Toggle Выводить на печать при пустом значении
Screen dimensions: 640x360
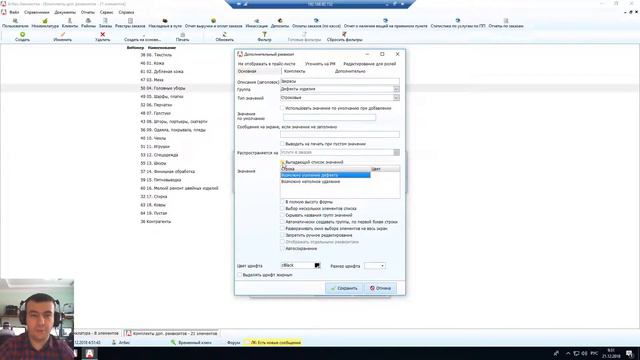click(x=282, y=144)
